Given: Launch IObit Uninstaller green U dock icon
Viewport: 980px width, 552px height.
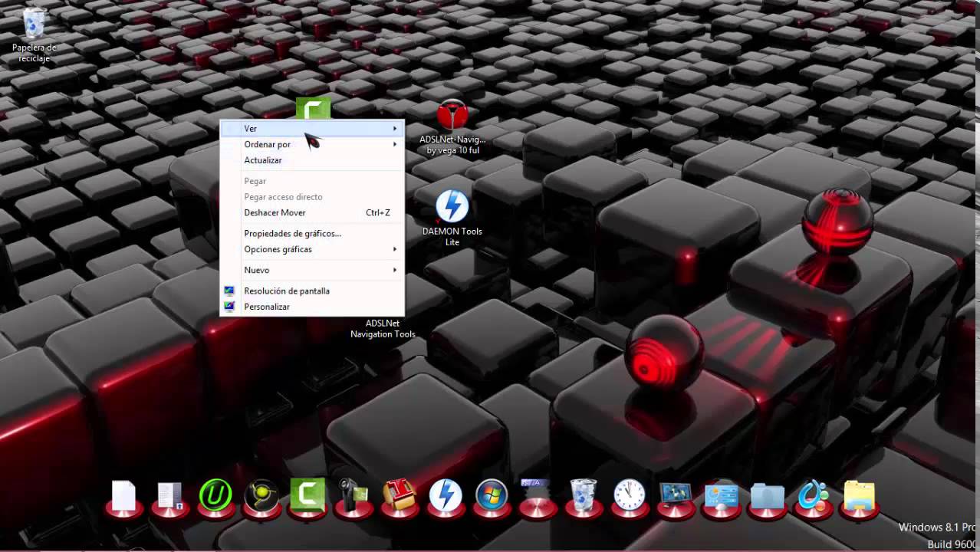Looking at the screenshot, I should coord(215,495).
